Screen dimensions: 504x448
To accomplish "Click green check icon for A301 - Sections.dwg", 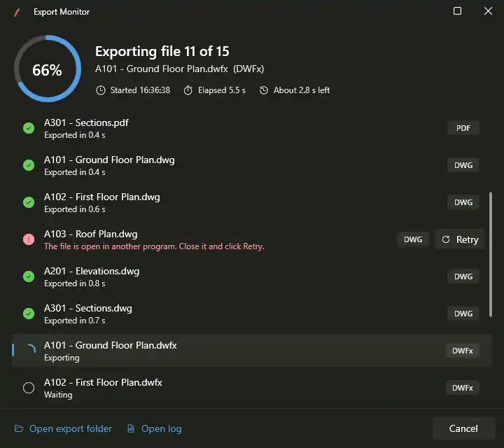I will (29, 314).
